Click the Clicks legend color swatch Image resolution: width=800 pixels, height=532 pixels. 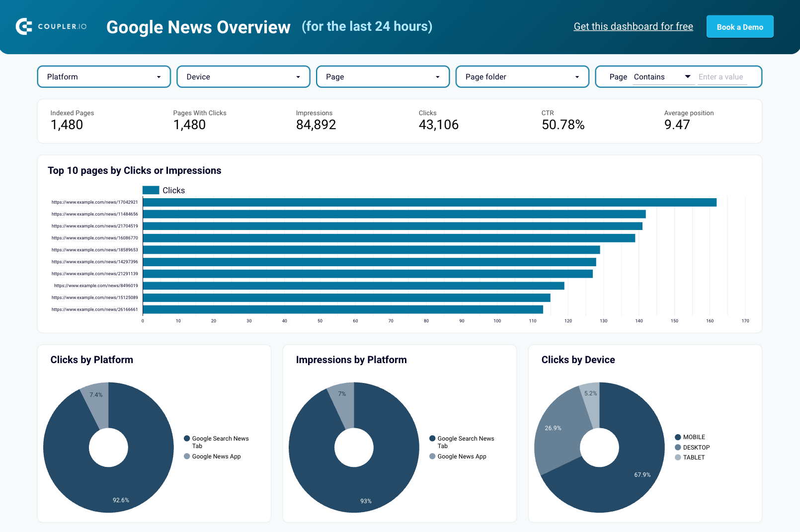click(151, 190)
